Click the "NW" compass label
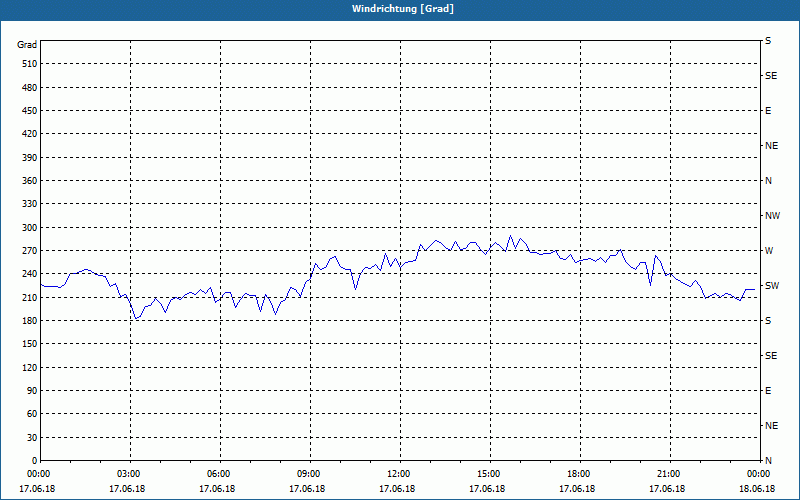Screen dimensions: 800x500 click(x=772, y=216)
